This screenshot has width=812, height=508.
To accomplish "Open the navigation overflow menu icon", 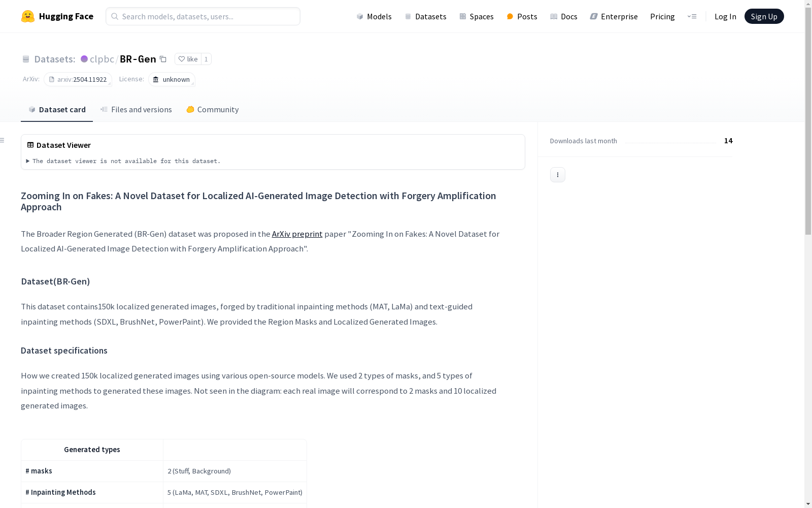I will pyautogui.click(x=692, y=16).
